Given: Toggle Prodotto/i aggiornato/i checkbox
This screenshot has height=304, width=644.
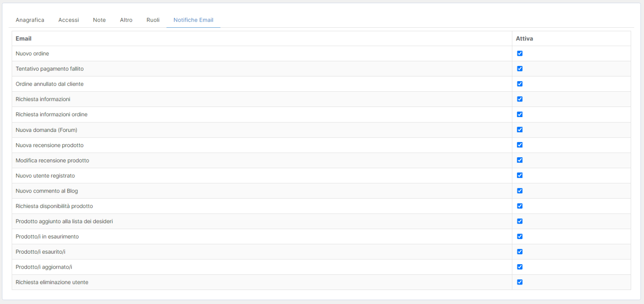Looking at the screenshot, I should 520,267.
